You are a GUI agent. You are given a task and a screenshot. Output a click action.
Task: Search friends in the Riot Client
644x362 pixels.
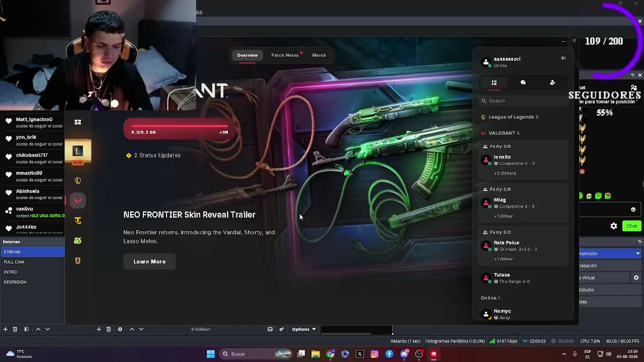523,101
